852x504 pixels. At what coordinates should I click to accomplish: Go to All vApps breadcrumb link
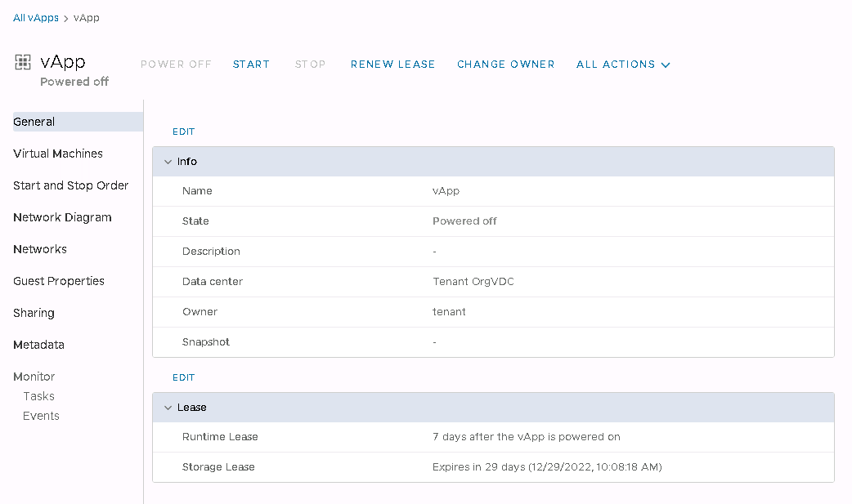pos(36,18)
